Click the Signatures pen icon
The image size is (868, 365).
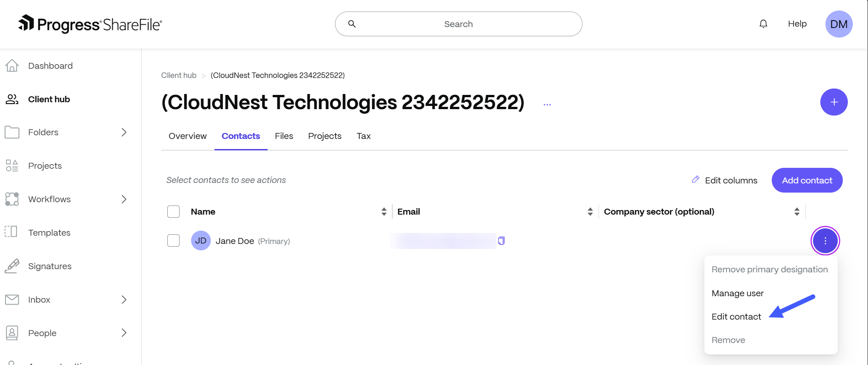coord(12,266)
